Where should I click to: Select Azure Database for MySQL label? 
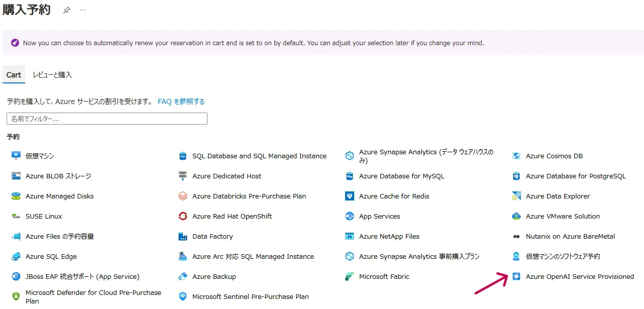[x=402, y=176]
